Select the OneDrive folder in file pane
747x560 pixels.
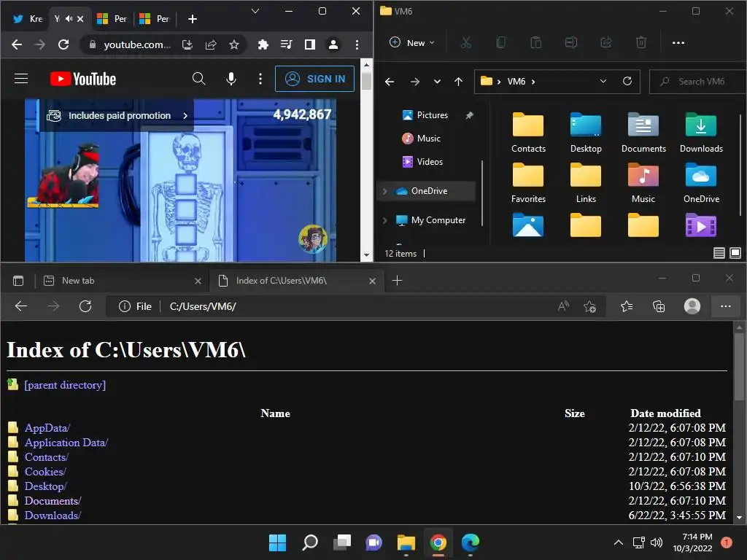701,183
